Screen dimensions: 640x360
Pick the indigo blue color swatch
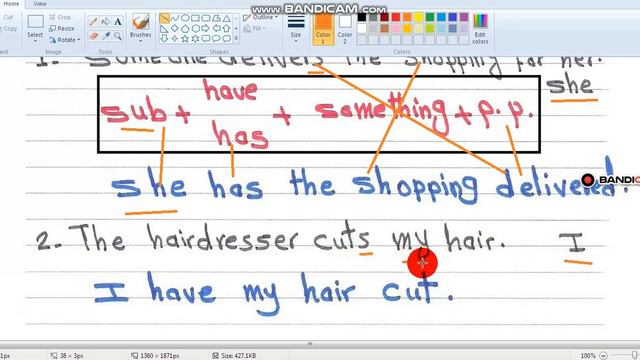point(453,17)
